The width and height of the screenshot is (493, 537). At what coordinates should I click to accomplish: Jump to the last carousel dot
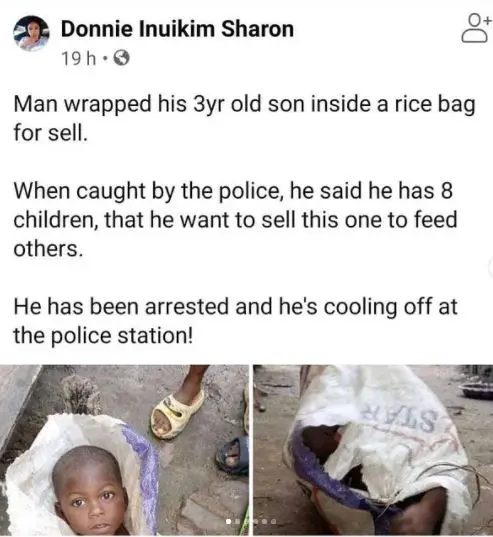273,522
